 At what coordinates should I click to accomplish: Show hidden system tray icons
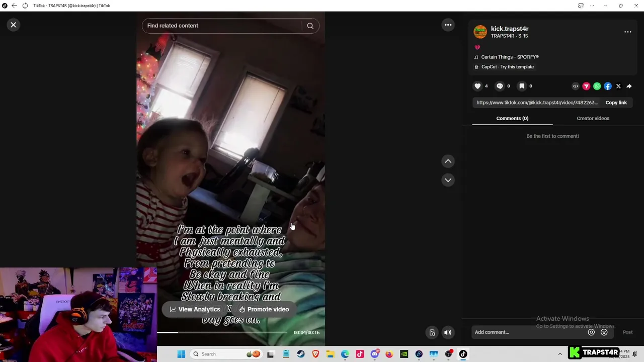pos(560,354)
